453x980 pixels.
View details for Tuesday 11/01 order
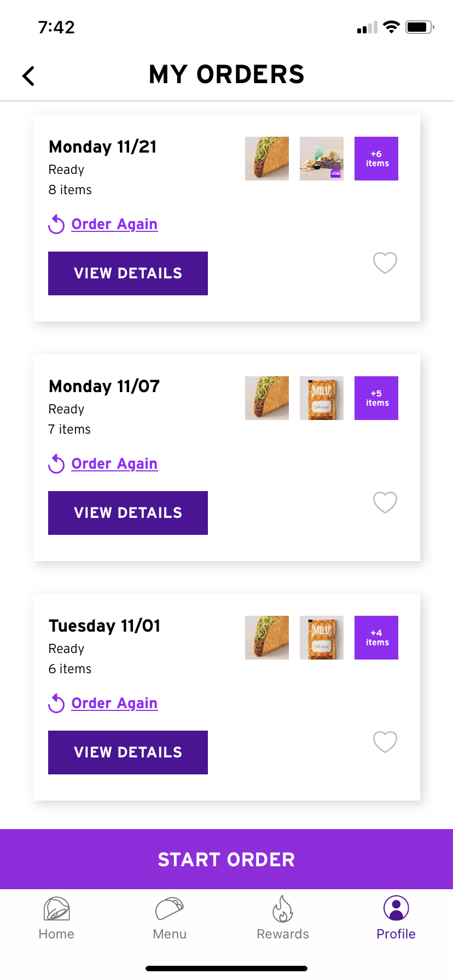pos(128,752)
